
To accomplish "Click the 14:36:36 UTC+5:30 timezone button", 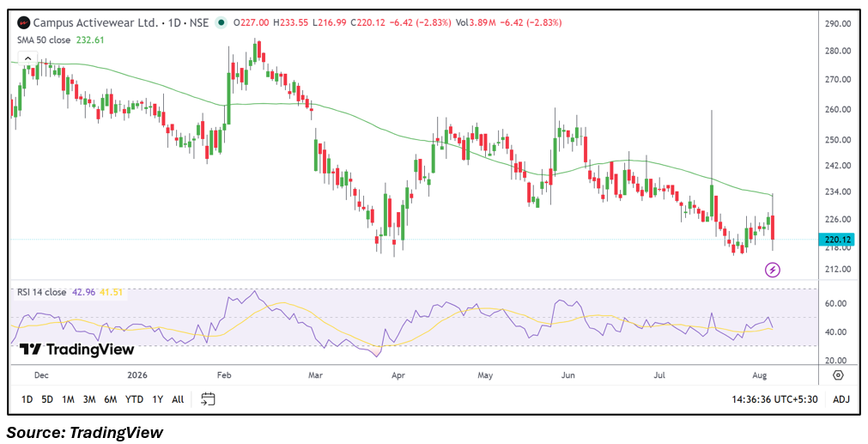I will click(x=774, y=399).
